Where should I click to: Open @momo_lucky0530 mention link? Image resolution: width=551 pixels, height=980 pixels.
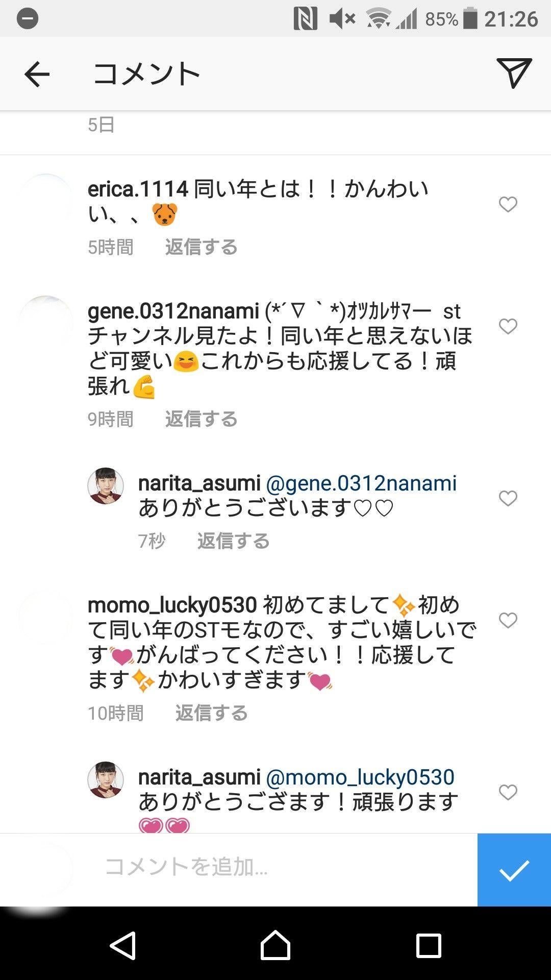[360, 777]
